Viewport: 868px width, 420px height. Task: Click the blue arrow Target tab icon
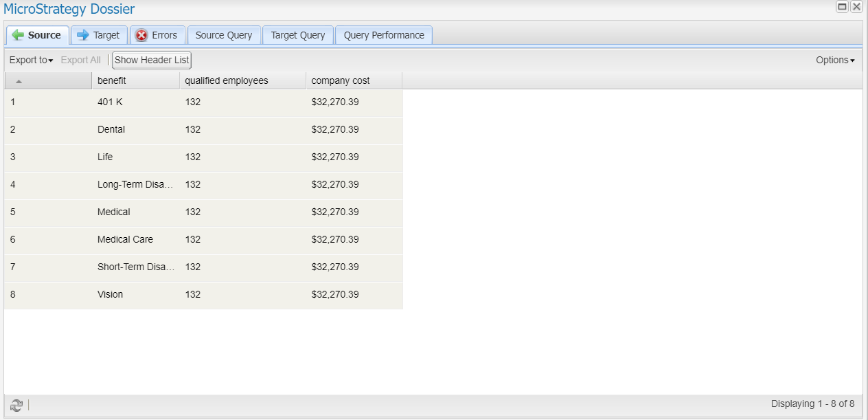(83, 35)
